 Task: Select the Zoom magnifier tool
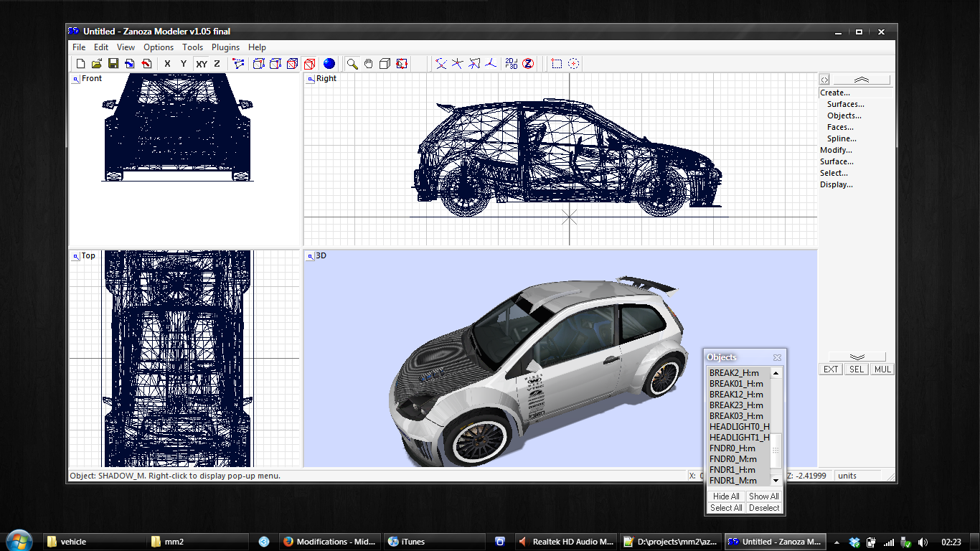tap(352, 64)
